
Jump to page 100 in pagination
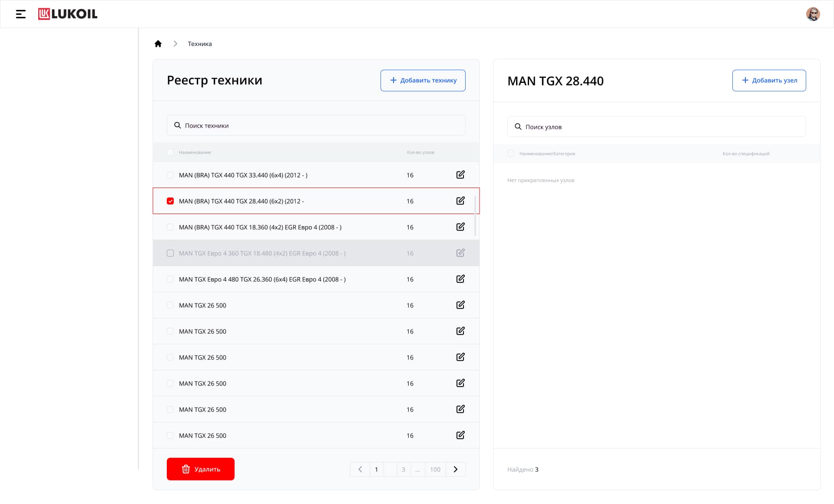(x=435, y=469)
